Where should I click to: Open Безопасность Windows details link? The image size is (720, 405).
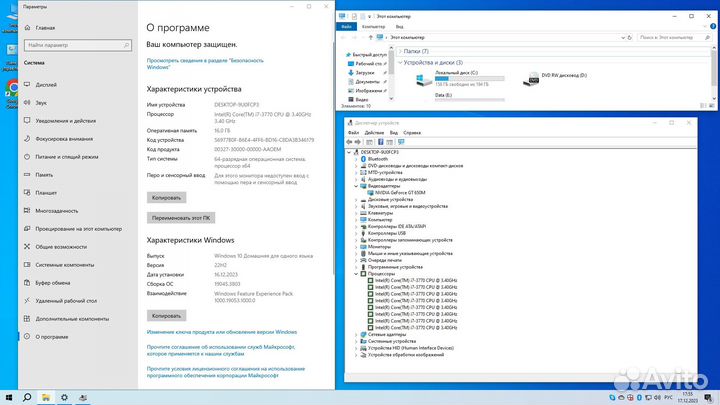pyautogui.click(x=205, y=64)
